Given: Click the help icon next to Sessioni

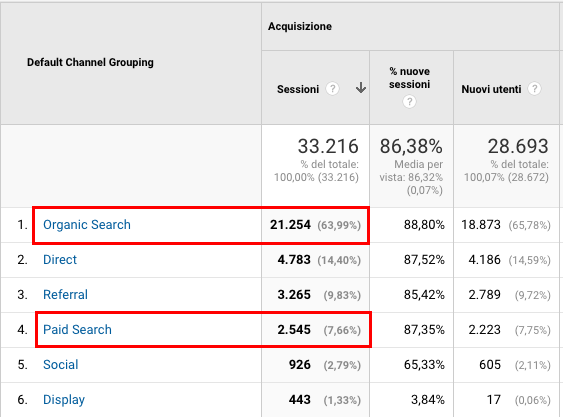Looking at the screenshot, I should tap(332, 88).
